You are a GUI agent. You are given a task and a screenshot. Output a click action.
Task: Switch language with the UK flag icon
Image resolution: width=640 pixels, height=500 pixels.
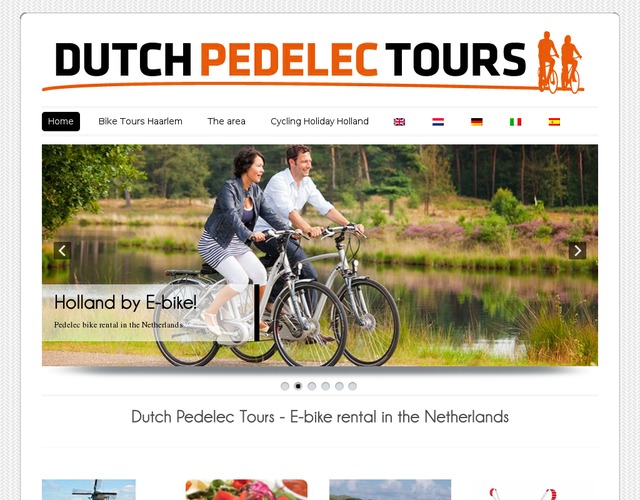pyautogui.click(x=399, y=122)
